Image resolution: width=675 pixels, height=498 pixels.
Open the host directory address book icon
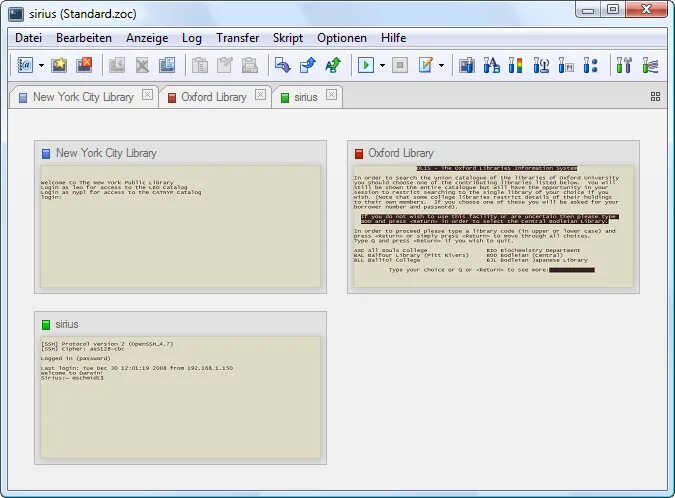[25, 65]
